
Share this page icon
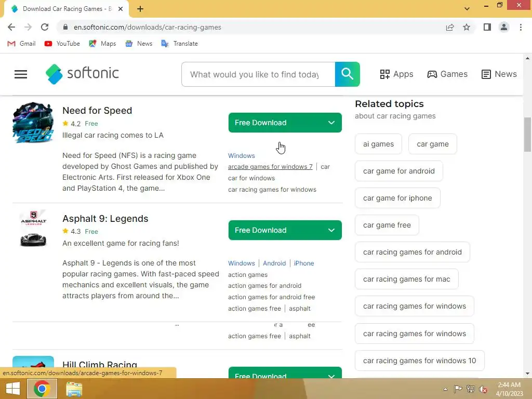450,27
